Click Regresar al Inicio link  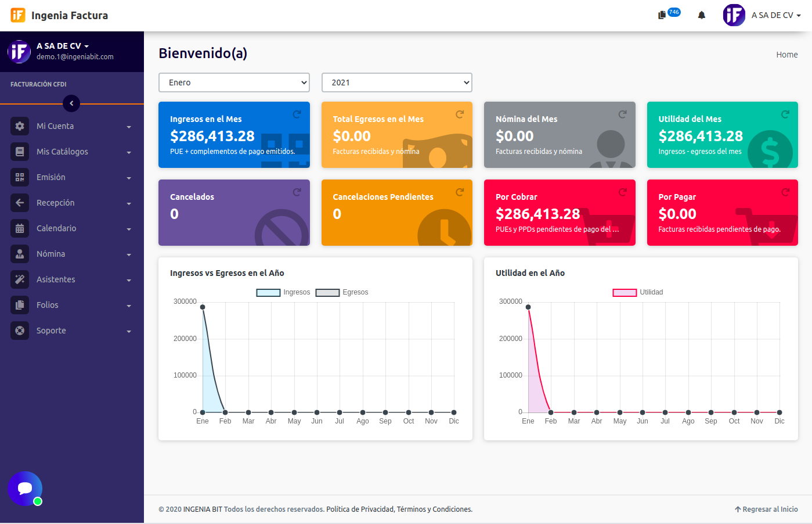766,509
